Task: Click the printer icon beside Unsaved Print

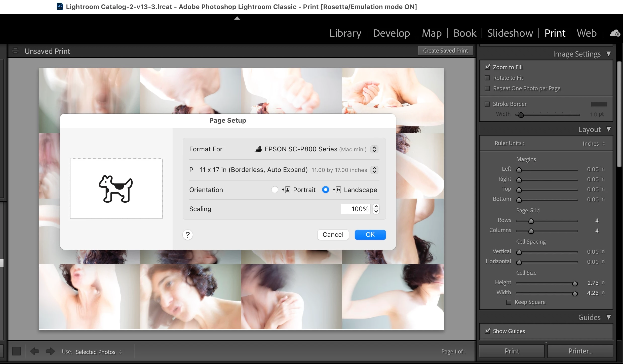Action: pos(15,51)
